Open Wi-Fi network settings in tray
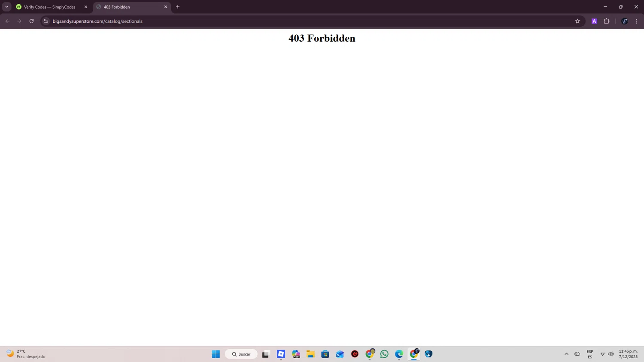 [603, 354]
